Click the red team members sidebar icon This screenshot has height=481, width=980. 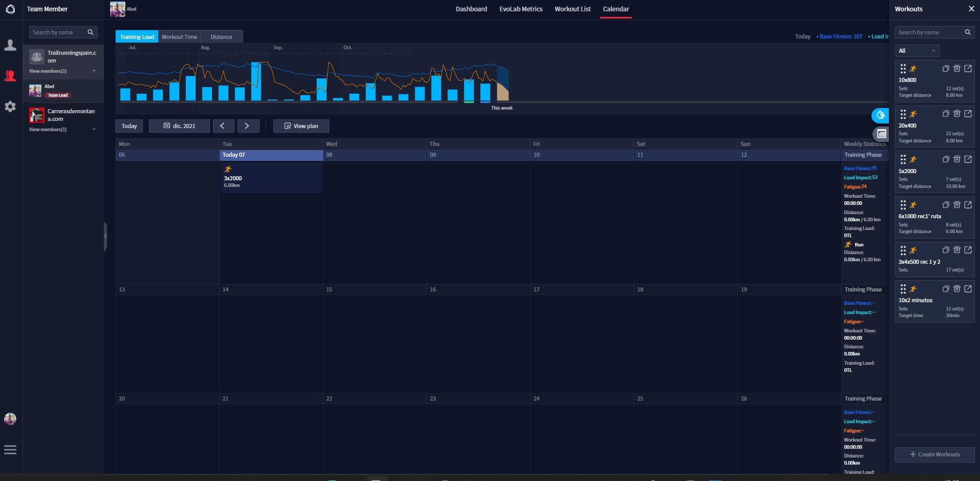click(10, 76)
